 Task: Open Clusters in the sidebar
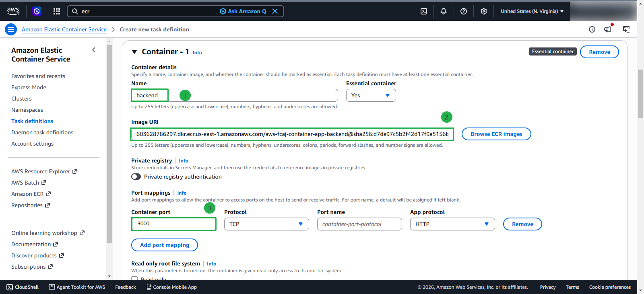21,99
